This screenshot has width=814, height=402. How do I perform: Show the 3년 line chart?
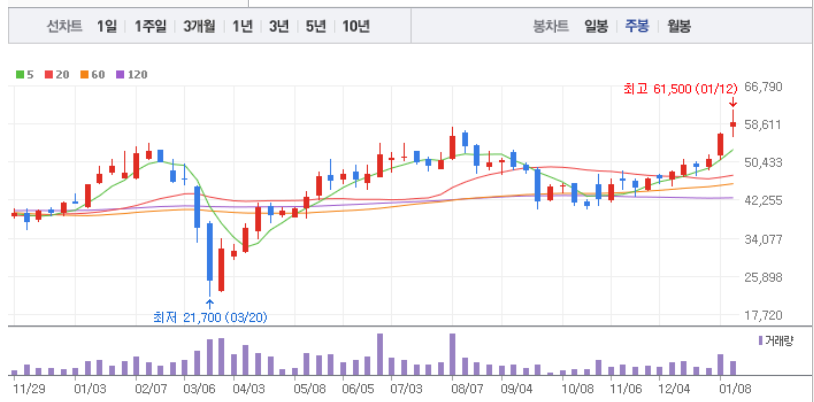click(279, 26)
